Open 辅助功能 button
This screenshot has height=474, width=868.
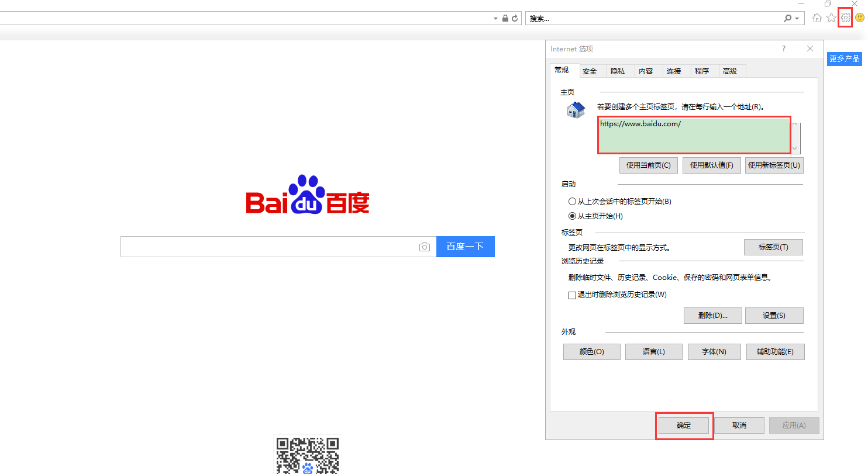[775, 352]
